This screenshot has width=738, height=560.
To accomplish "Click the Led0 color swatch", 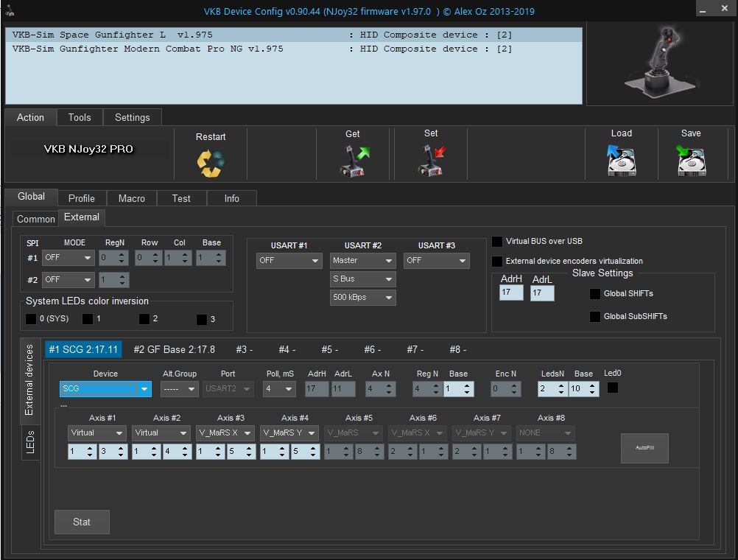I will point(613,388).
